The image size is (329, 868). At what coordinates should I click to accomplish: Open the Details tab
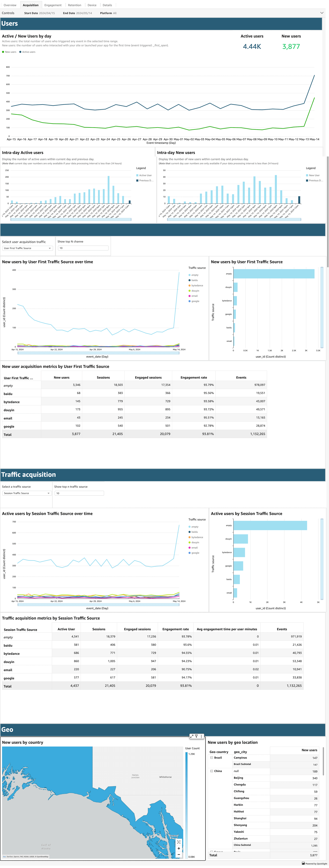coord(107,5)
